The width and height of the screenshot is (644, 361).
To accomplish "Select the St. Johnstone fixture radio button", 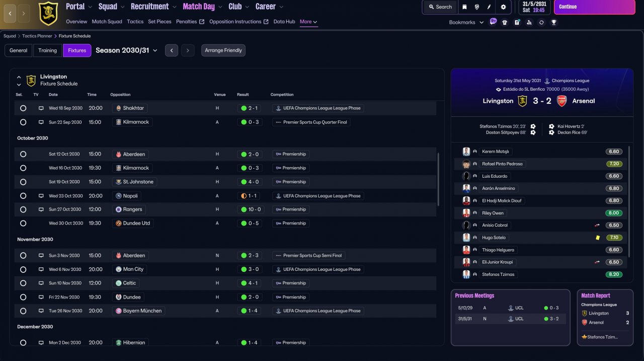I will 23,182.
